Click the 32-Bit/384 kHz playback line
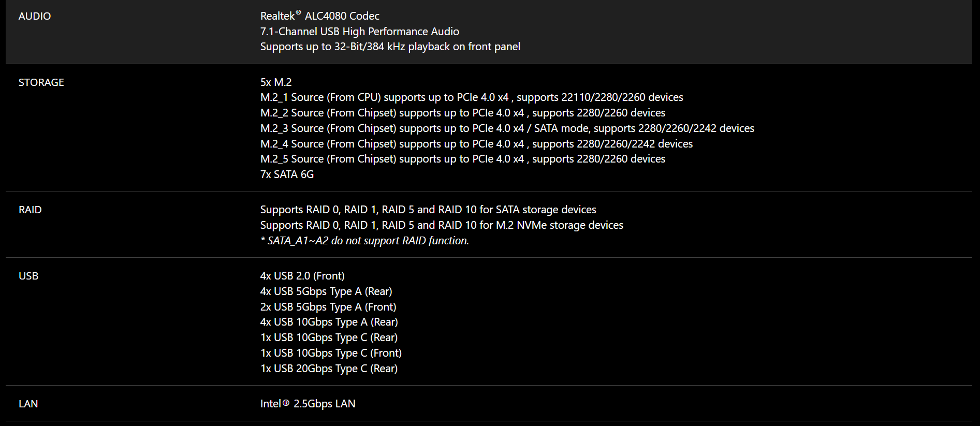980x426 pixels. pos(390,47)
